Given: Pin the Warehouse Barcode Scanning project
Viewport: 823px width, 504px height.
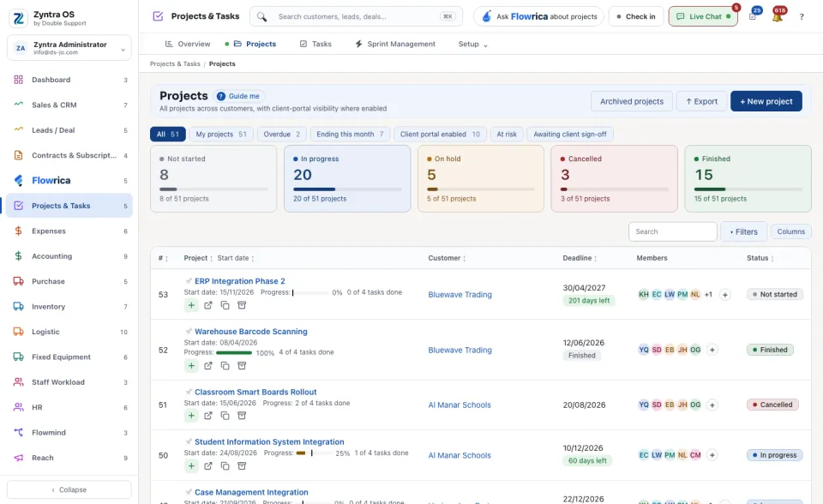Looking at the screenshot, I should [189, 331].
